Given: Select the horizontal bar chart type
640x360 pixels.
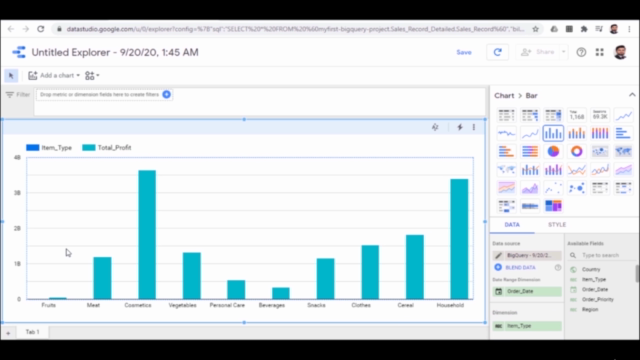Looking at the screenshot, I should (623, 133).
